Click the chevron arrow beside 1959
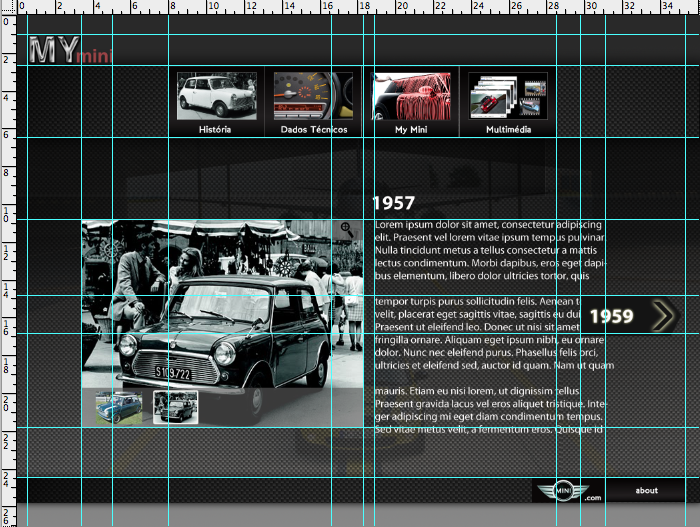Screen dimensions: 700x527 pyautogui.click(x=662, y=316)
